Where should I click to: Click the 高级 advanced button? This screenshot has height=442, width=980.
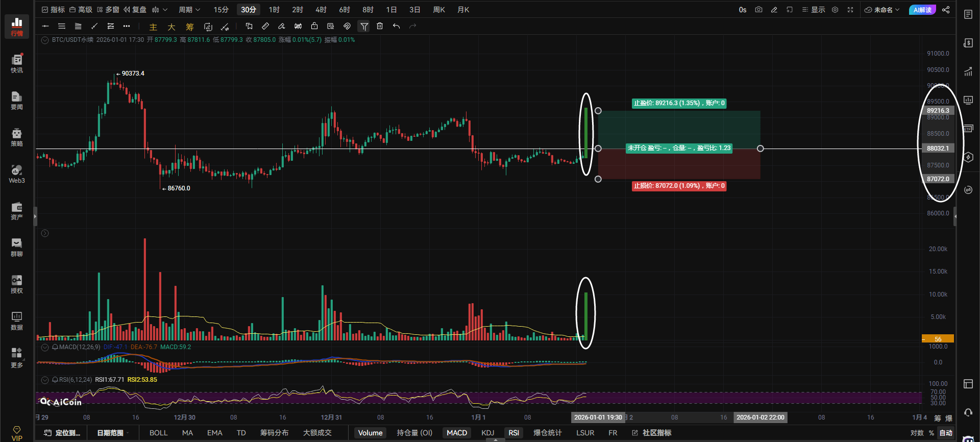pos(81,10)
